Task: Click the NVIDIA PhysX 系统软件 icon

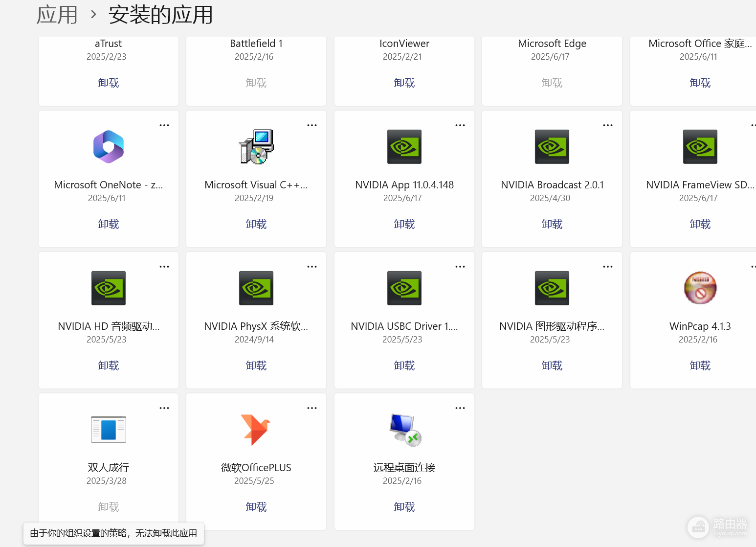Action: pyautogui.click(x=256, y=288)
